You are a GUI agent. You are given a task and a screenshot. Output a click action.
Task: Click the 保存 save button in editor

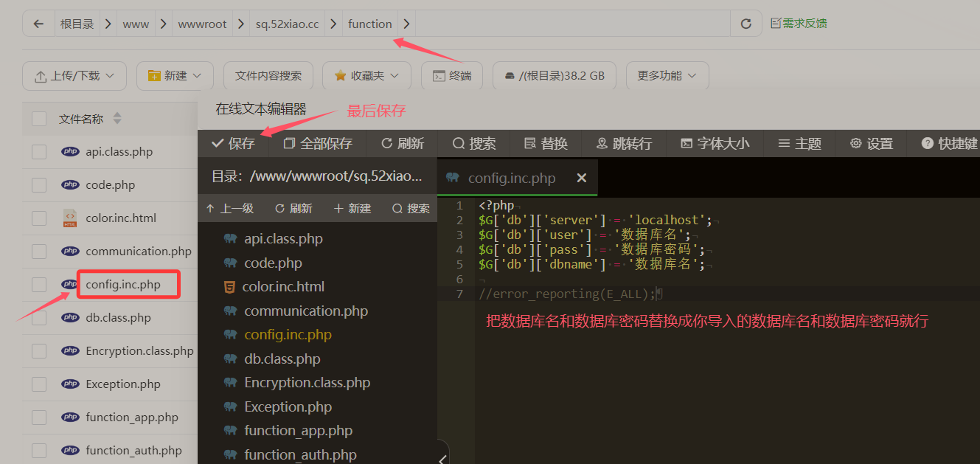pos(233,144)
